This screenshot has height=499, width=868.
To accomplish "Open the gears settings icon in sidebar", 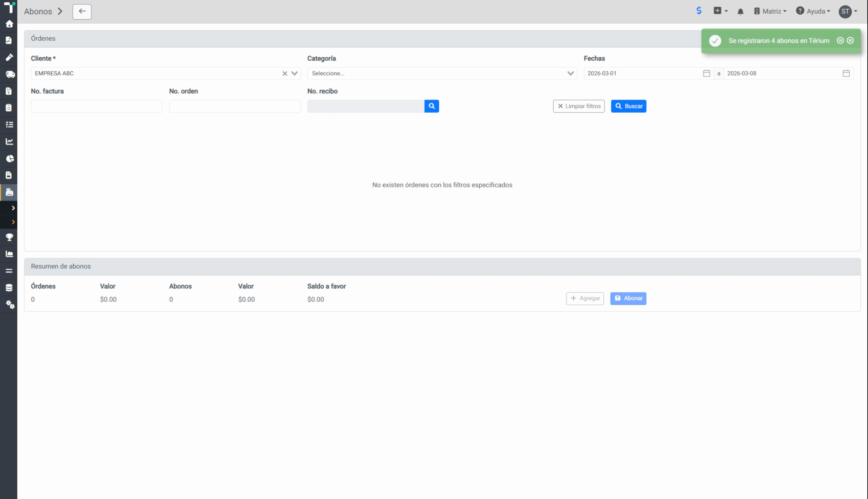I will pos(10,305).
